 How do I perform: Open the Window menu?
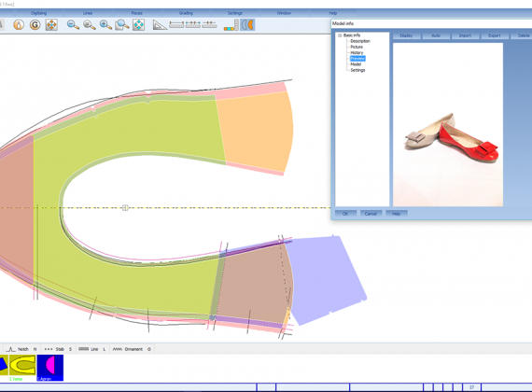pos(284,13)
